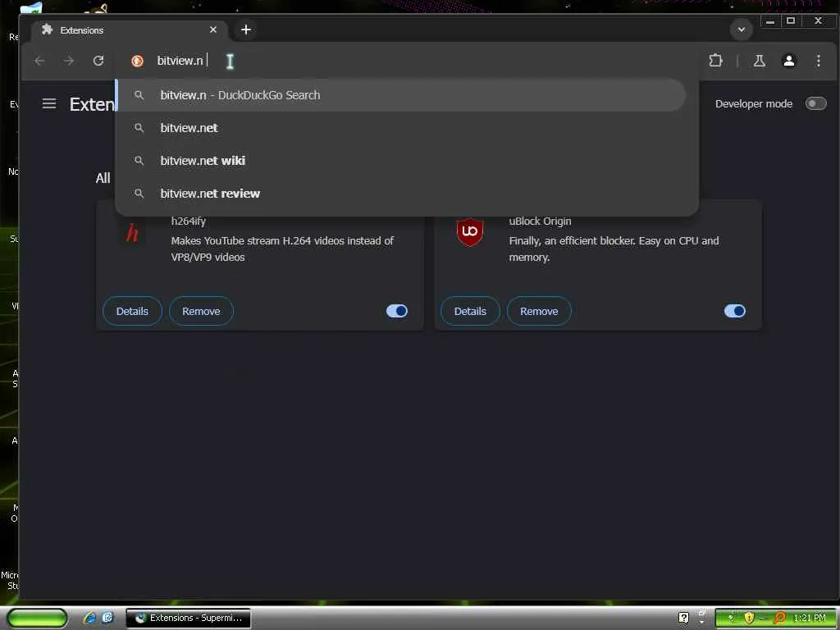Image resolution: width=840 pixels, height=630 pixels.
Task: Disable the h264ify extension toggle
Action: click(x=397, y=311)
